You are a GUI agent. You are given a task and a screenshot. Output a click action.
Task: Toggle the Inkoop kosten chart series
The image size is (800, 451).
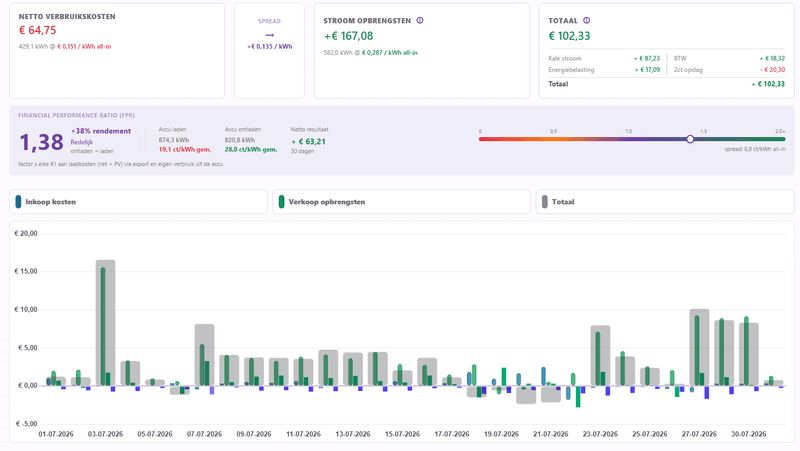coord(138,202)
